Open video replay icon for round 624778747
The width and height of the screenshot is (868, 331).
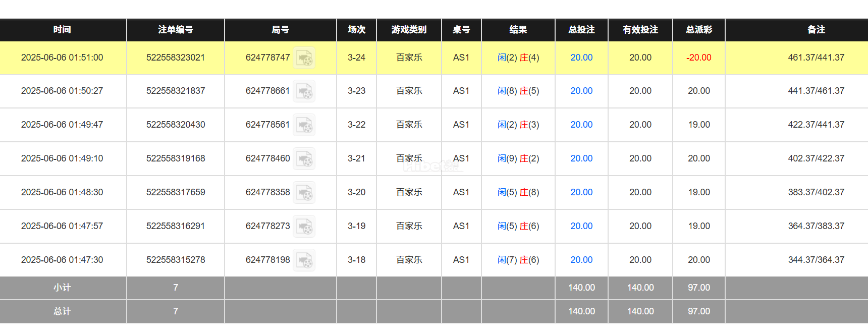304,58
